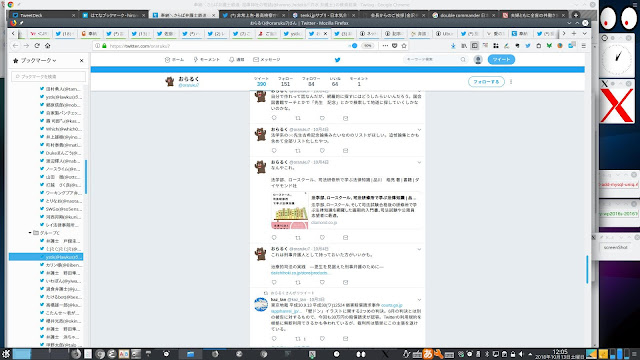Open おらるく profile avatar
Viewport: 640px width, 360px height.
click(170, 81)
